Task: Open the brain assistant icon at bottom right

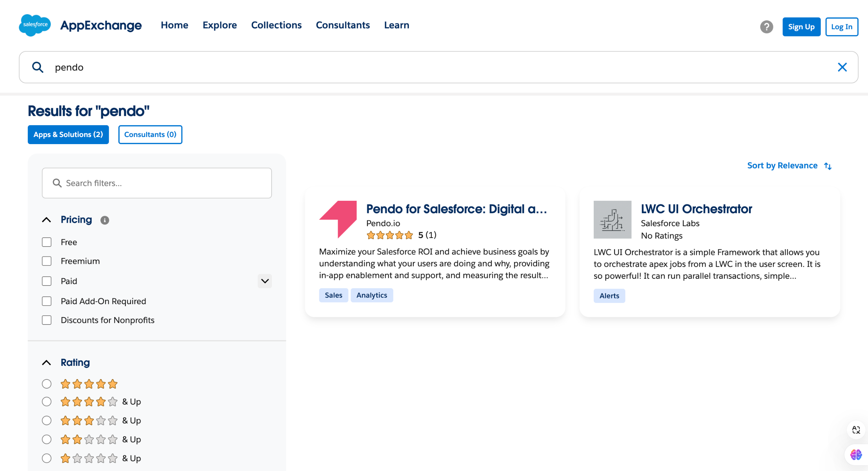Action: pos(856,454)
